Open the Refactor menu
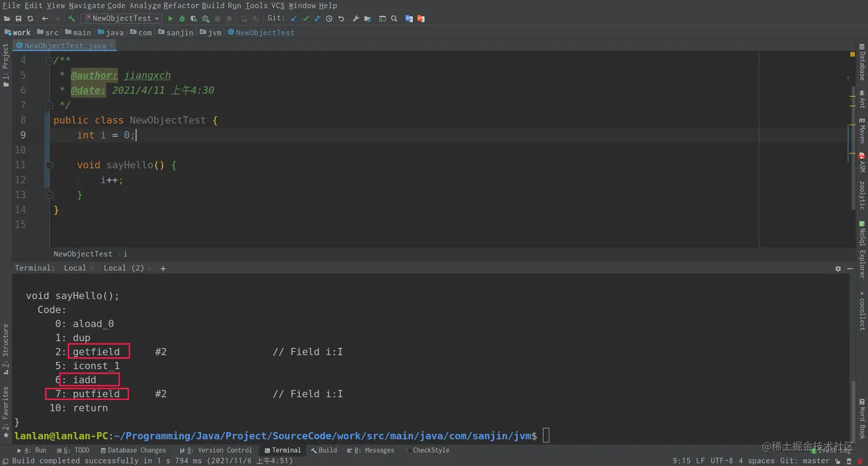The width and height of the screenshot is (868, 466). click(181, 5)
